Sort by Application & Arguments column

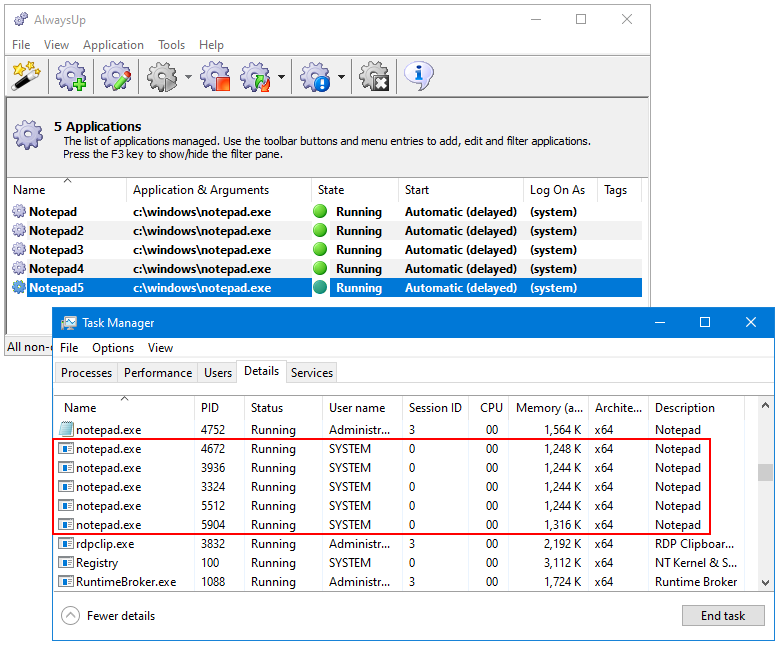[x=219, y=190]
